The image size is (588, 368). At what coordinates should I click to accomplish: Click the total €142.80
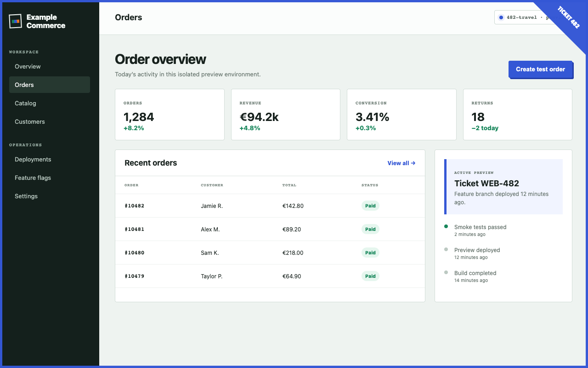click(293, 206)
